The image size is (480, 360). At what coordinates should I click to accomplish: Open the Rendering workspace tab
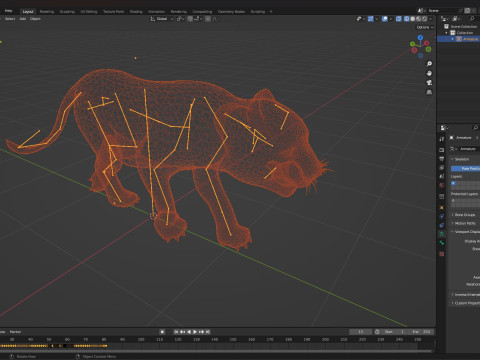click(x=179, y=12)
